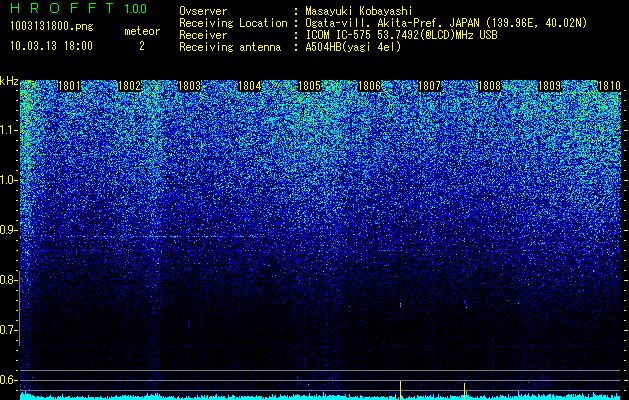Viewport: 629px width, 400px height.
Task: Click the A504HB(yagi 4el) antenna text
Action: tap(353, 47)
